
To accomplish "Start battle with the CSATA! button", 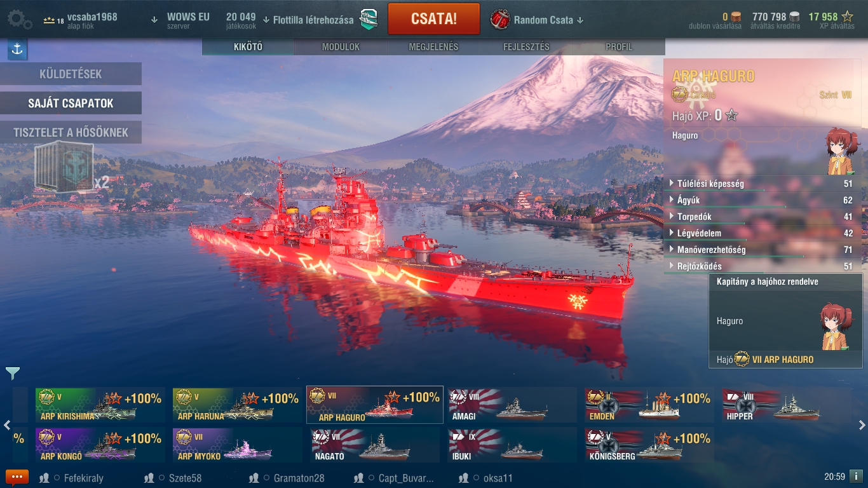I will tap(434, 18).
